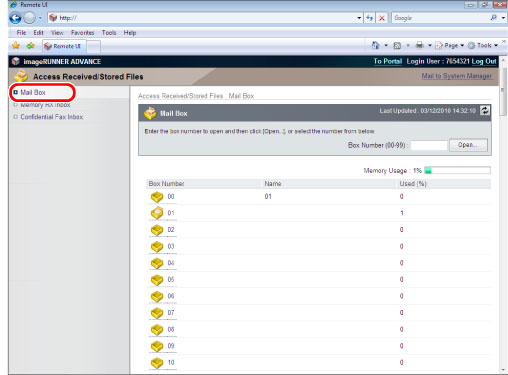Click the Refresh page icon

point(370,18)
